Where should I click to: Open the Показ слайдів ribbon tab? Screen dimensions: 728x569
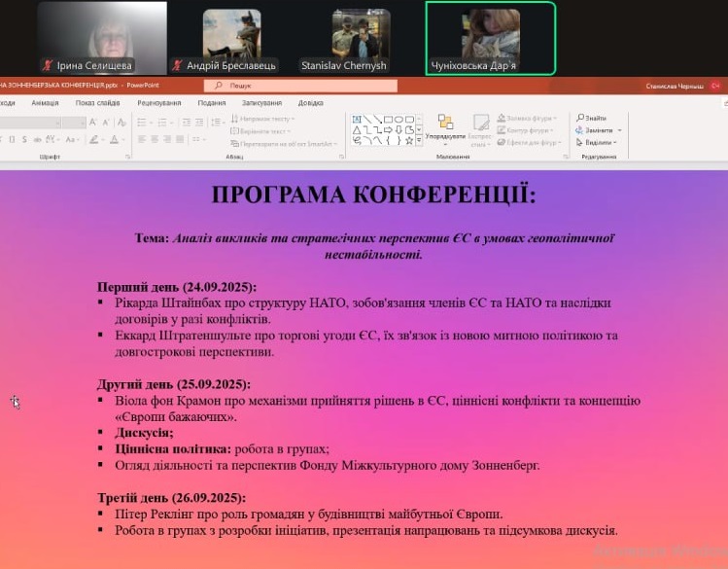click(97, 102)
